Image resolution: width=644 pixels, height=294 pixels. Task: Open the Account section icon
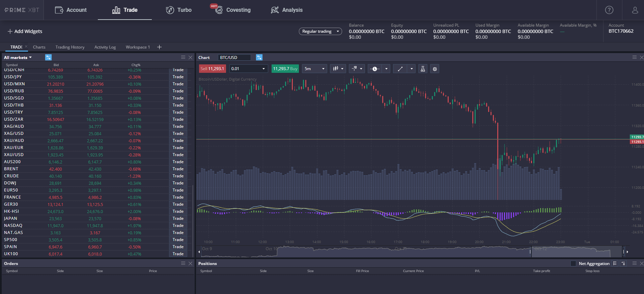coord(59,10)
